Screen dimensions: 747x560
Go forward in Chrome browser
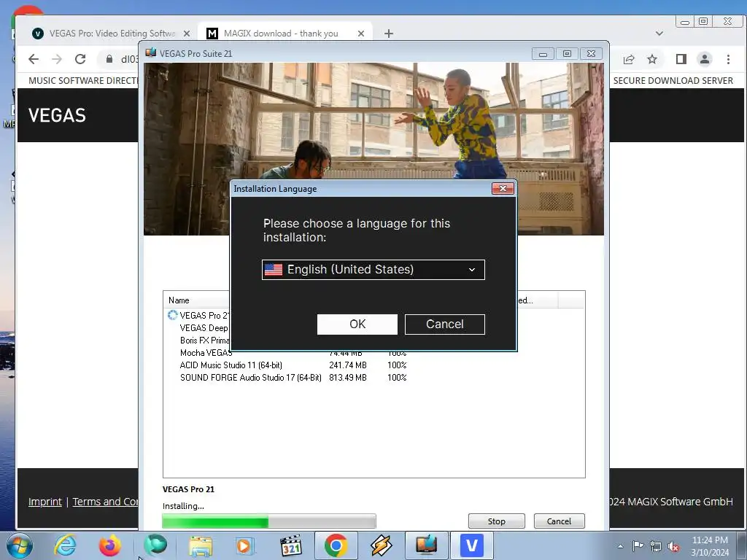[57, 59]
